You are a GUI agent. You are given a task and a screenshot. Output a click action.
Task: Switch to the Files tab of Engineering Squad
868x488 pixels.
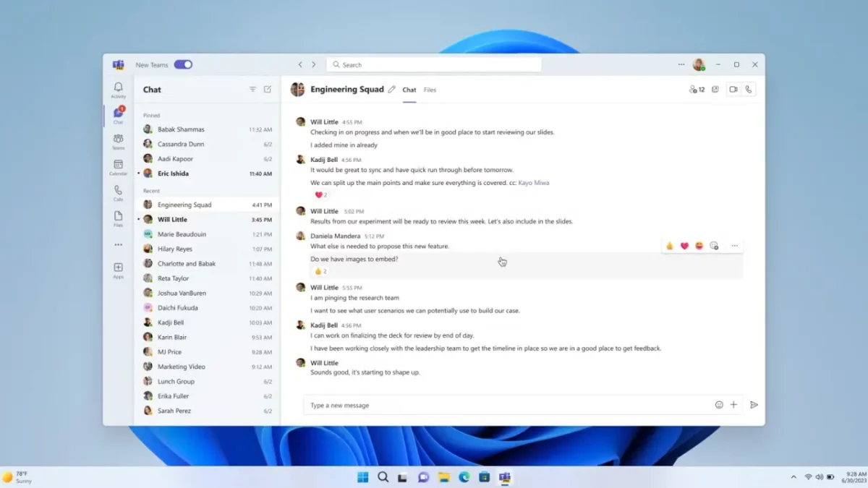pos(430,90)
